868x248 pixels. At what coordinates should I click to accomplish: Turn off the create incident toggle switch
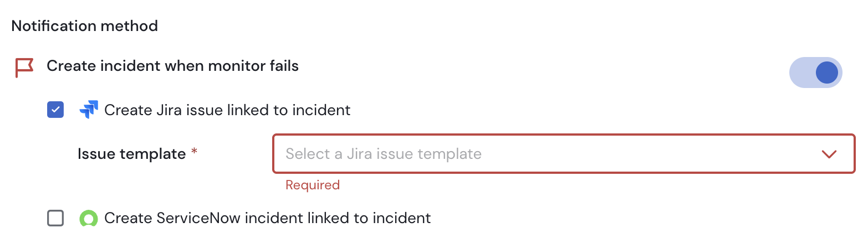tap(815, 73)
